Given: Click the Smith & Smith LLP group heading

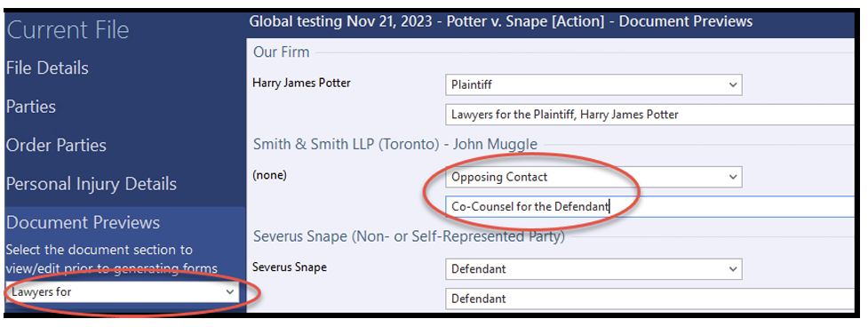Looking at the screenshot, I should [395, 145].
